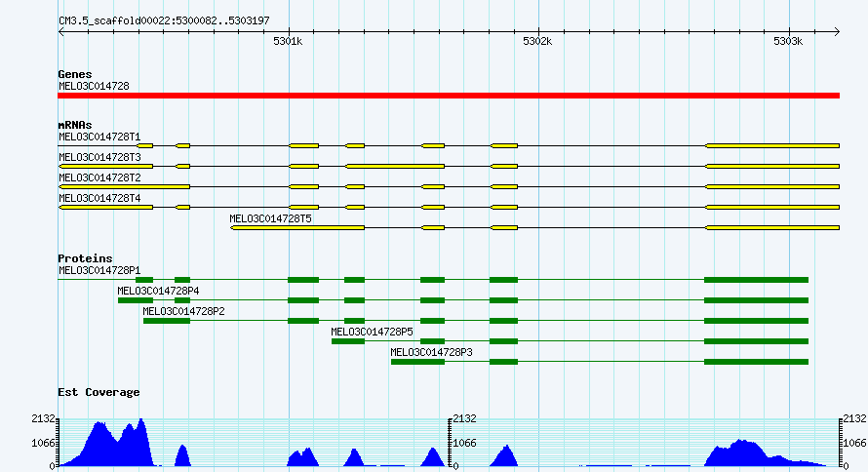Select the red MELO3C014728 gene bar
Viewport: 868px width, 472px height.
[449, 96]
